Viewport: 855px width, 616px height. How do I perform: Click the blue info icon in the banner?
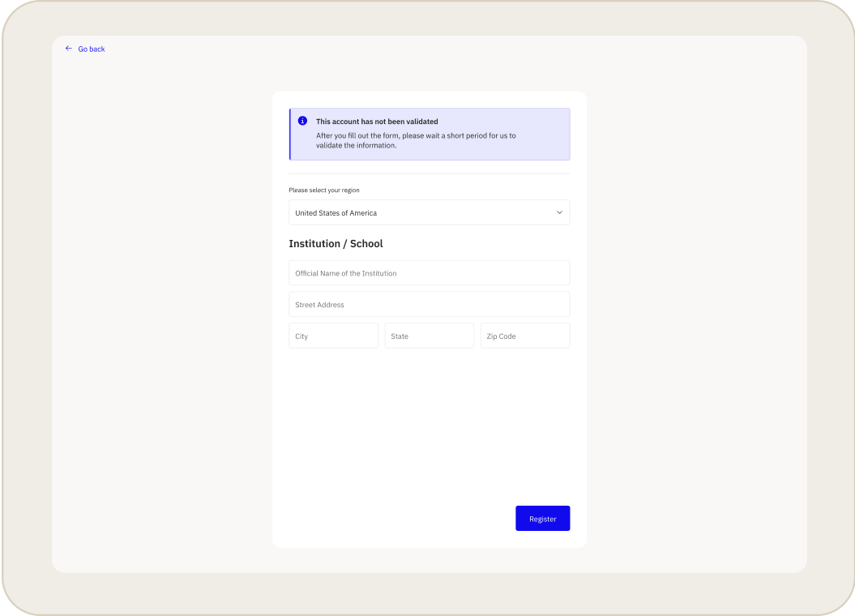[x=301, y=120]
